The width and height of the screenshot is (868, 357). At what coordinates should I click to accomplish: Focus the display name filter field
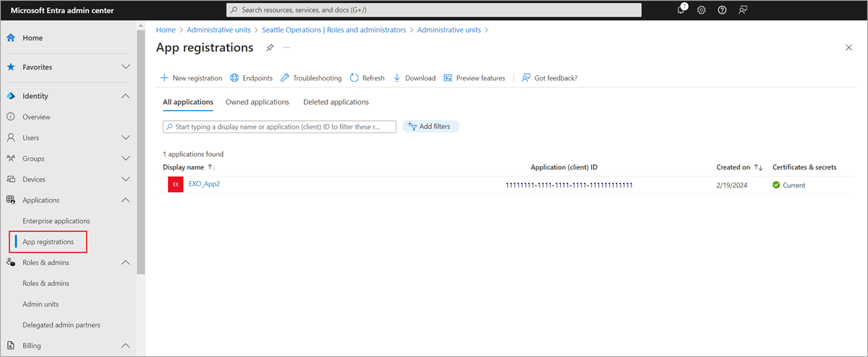click(280, 127)
